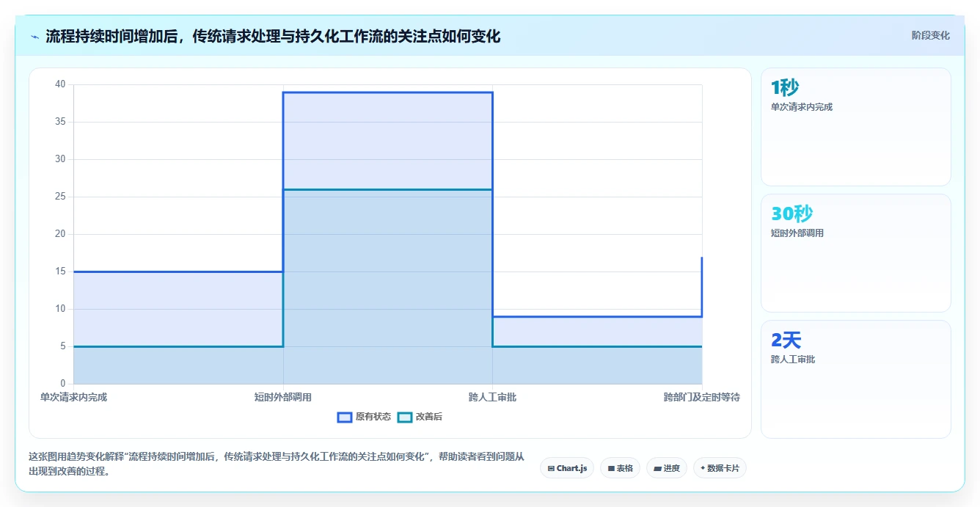Click the chart description paragraph
Image resolution: width=980 pixels, height=507 pixels.
tap(277, 464)
